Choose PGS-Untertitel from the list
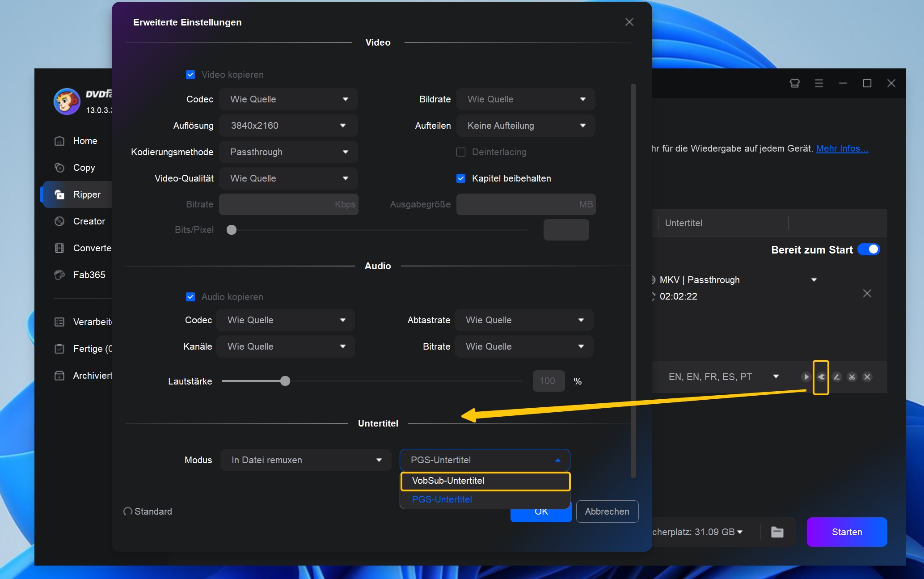 (x=485, y=499)
